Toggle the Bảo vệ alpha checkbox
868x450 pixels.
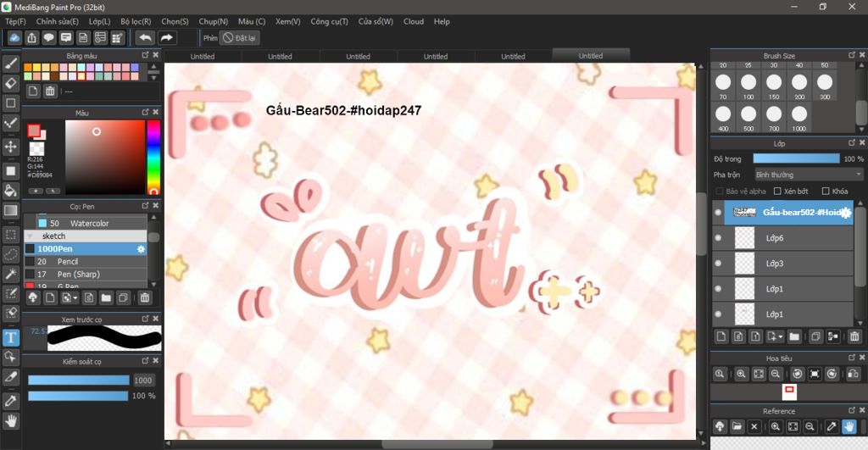coord(720,191)
